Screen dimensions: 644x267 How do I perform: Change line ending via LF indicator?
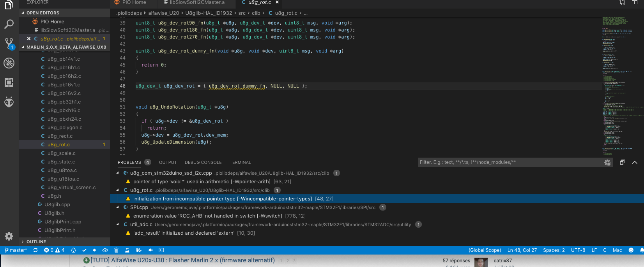point(594,250)
